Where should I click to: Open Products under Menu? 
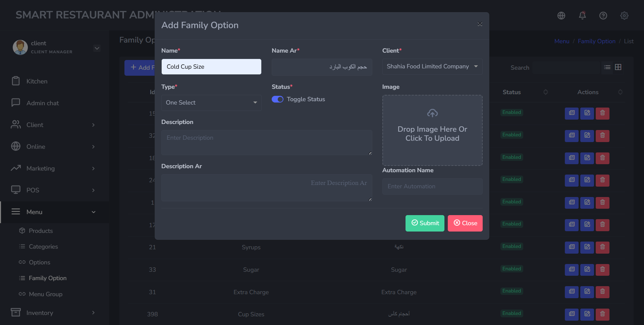tap(41, 231)
